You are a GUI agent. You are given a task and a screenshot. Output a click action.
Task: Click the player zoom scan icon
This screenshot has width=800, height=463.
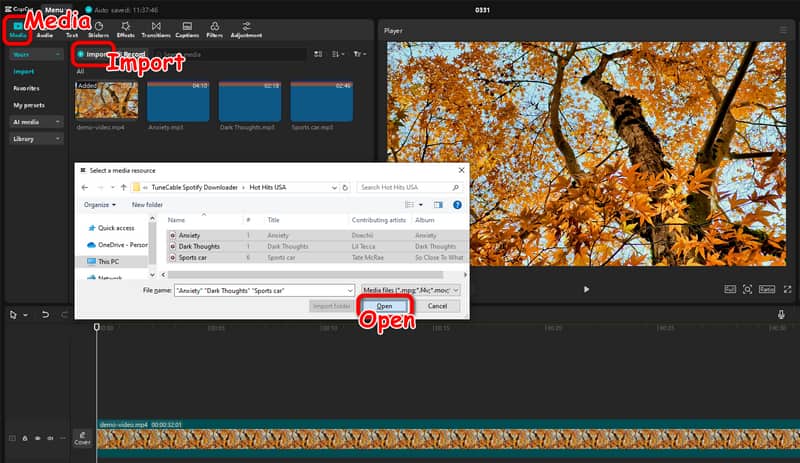point(747,289)
